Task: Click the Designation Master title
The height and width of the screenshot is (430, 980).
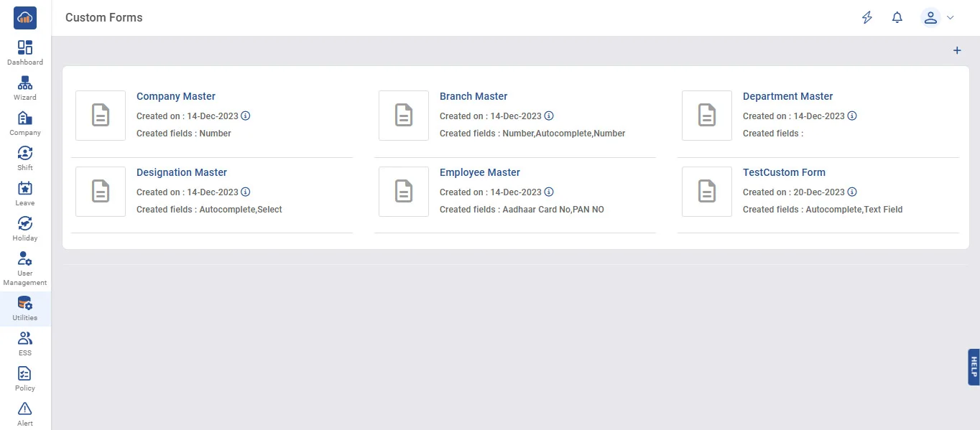Action: click(182, 172)
